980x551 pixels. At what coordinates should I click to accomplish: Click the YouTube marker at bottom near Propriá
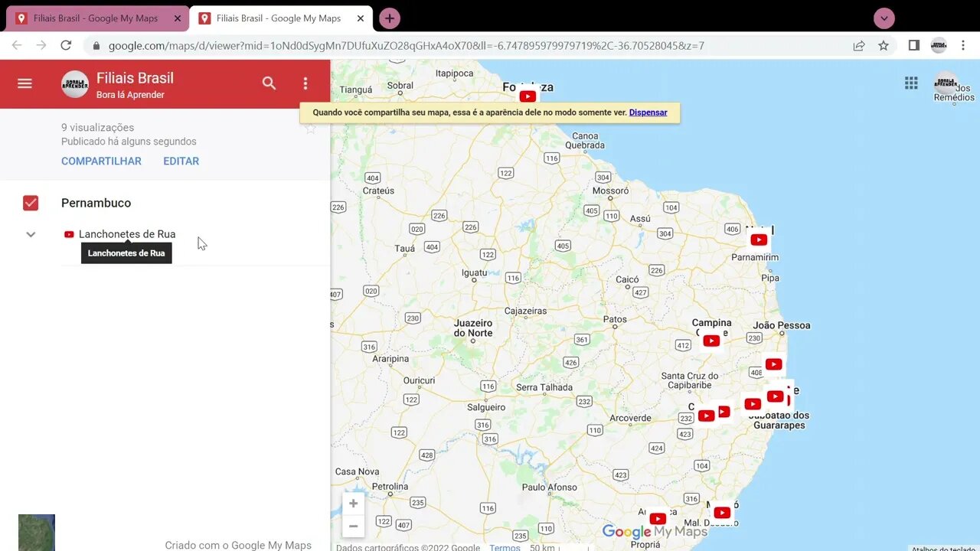658,519
